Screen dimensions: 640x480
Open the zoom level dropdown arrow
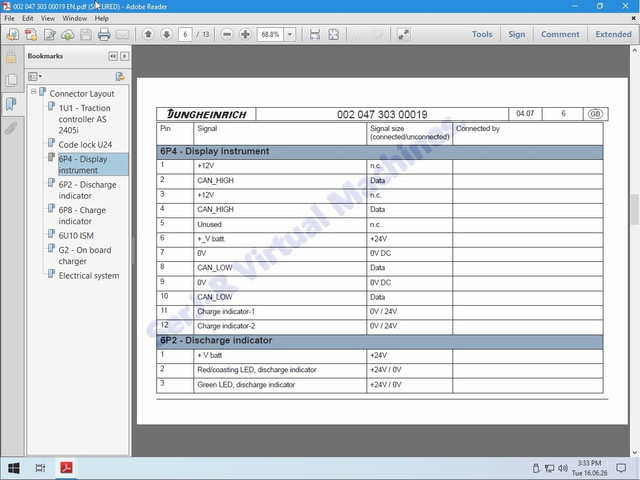coord(290,34)
